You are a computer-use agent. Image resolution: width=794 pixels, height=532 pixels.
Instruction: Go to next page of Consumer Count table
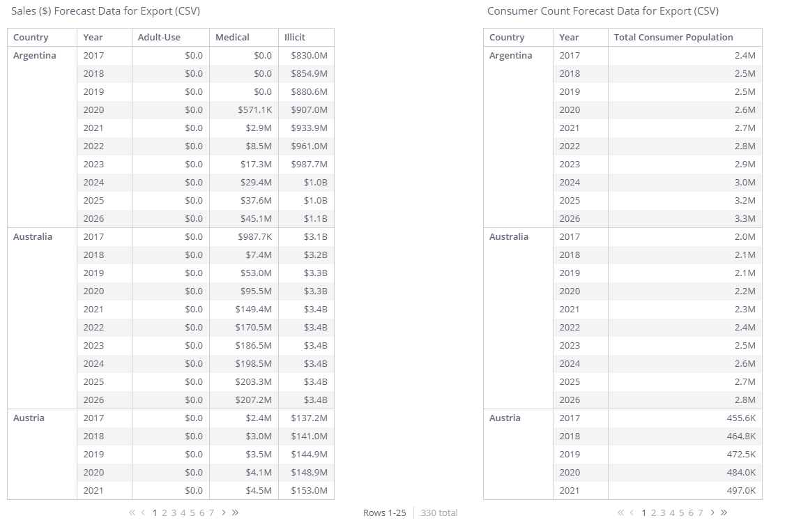(712, 512)
